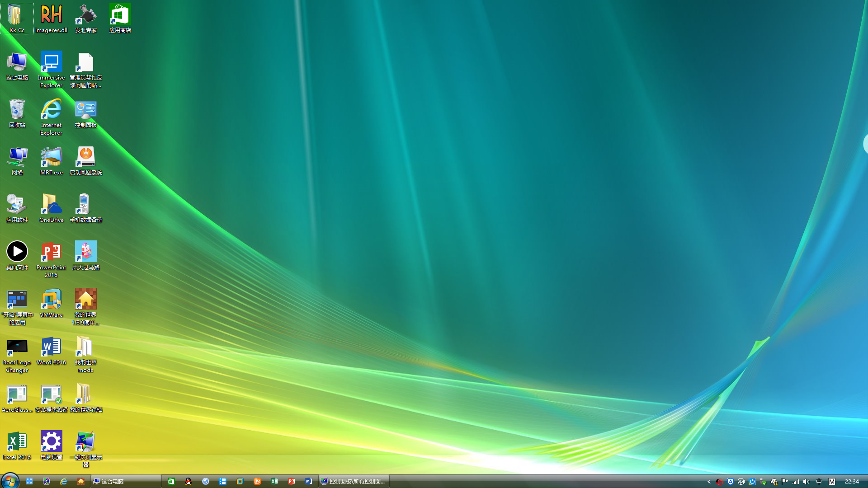Select the 一键关闭显示器 shortcut
Screen dimensions: 868x488
[85, 449]
